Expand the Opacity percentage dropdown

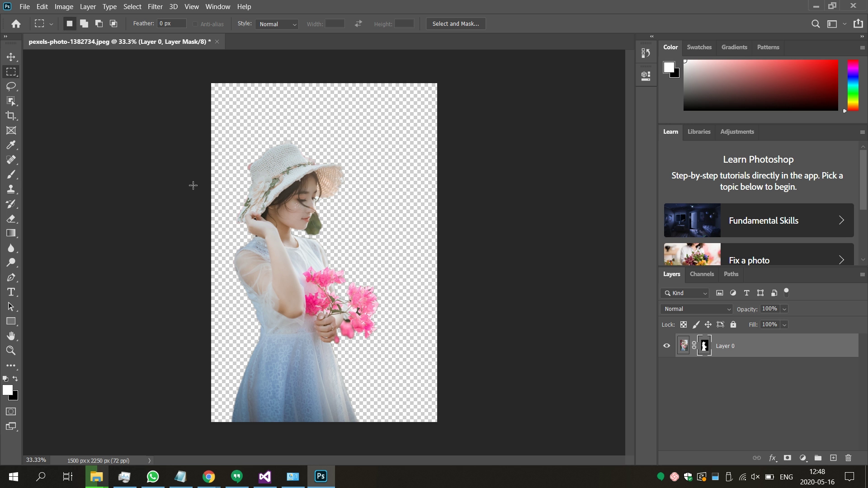coord(783,309)
